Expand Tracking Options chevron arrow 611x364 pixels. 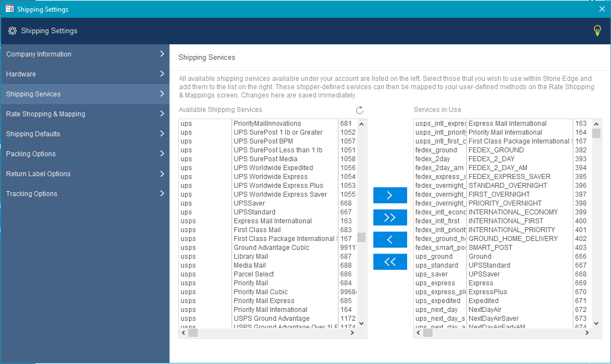(162, 193)
